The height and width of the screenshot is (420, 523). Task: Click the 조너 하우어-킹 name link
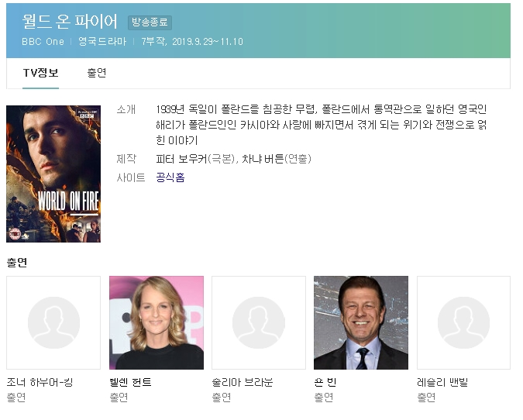click(x=41, y=382)
